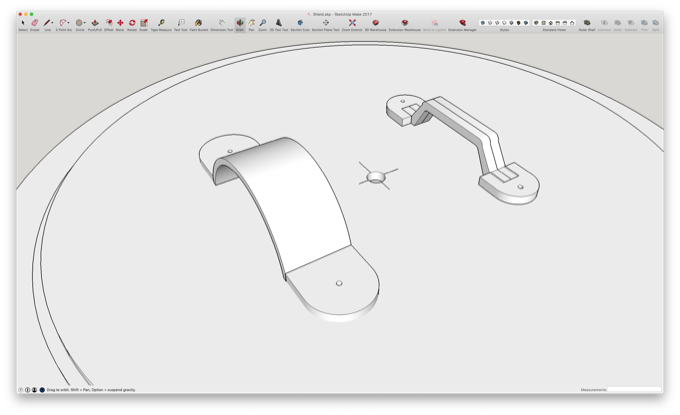
Task: Switch to the first Styles face mode
Action: (x=482, y=23)
